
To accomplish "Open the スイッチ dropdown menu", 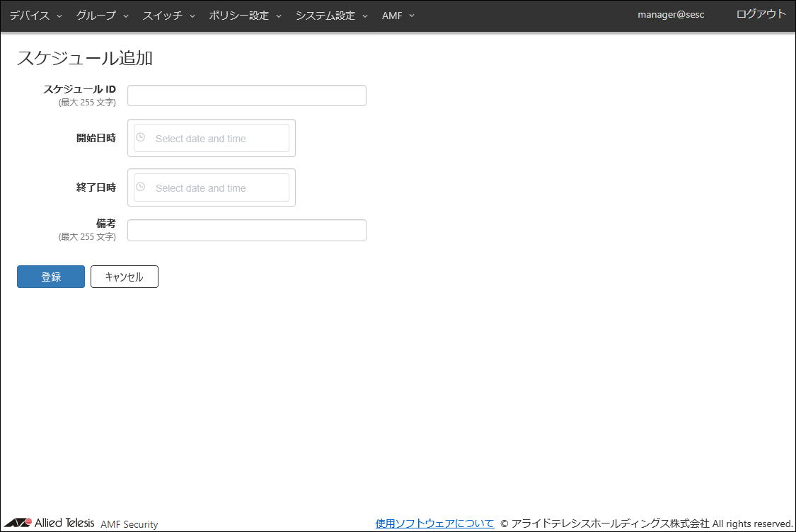I will click(x=168, y=16).
